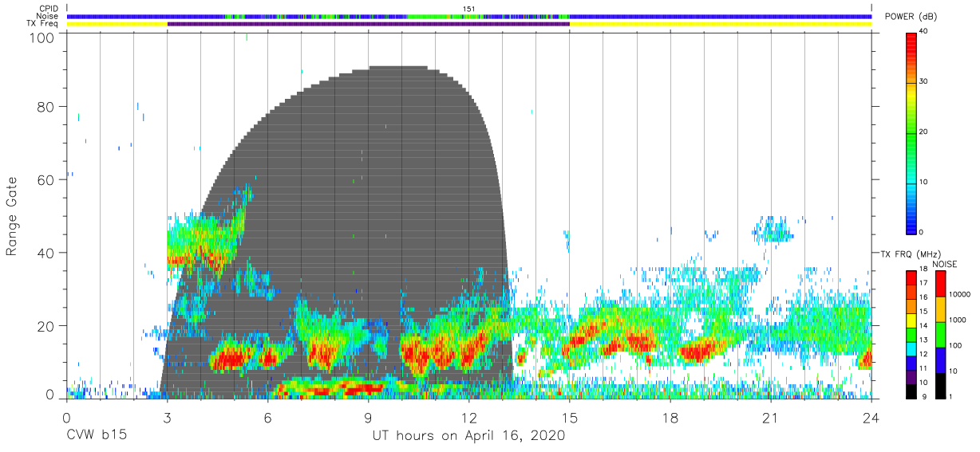Click the x-axis hour label '6'
980x452 pixels.
268,418
